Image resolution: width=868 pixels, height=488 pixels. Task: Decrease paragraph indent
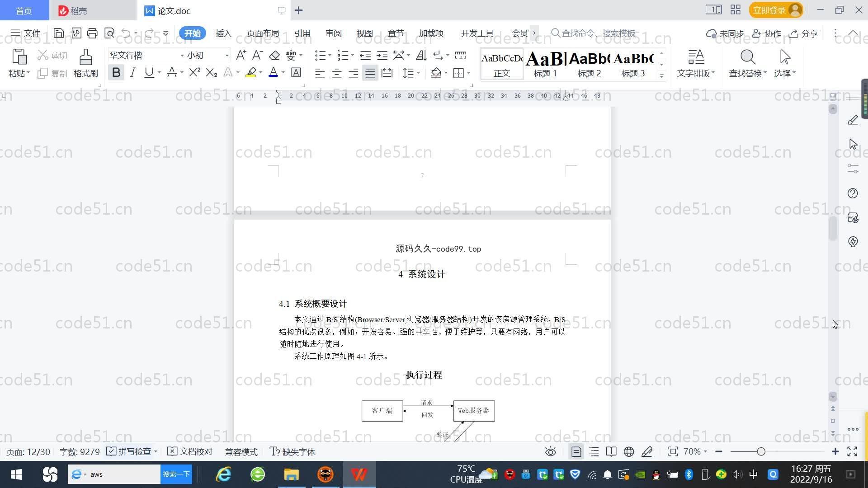[365, 55]
